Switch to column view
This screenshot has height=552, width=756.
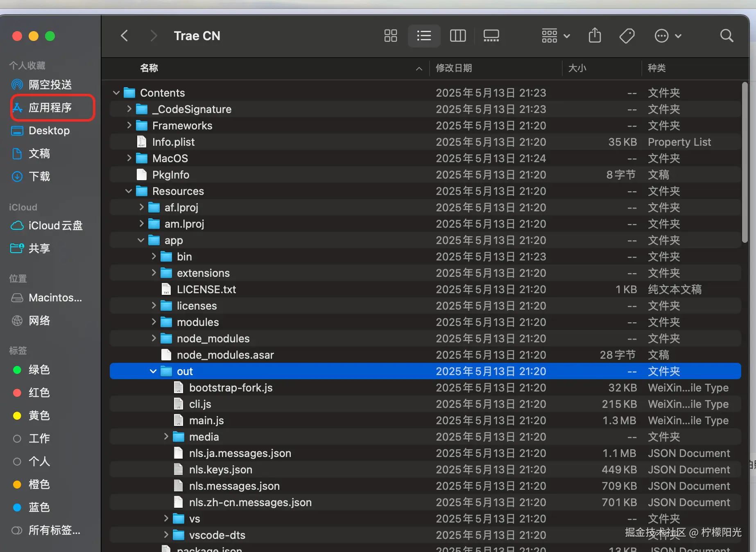click(x=458, y=36)
